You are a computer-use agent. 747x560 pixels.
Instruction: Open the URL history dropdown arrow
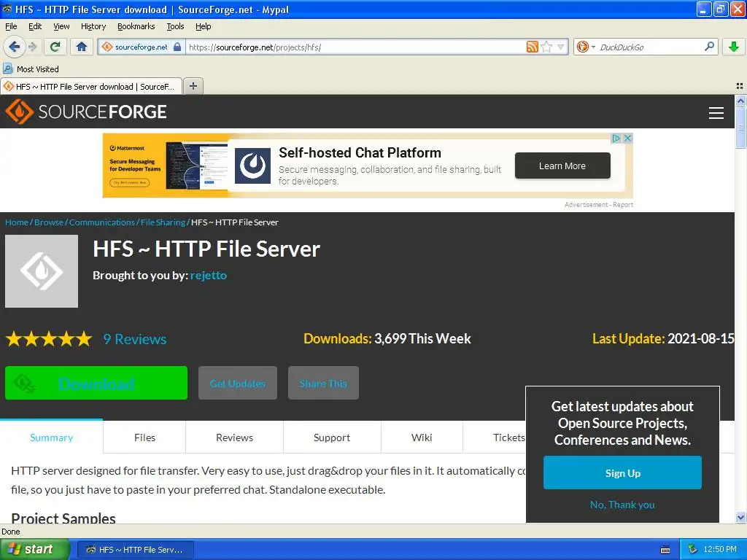pyautogui.click(x=561, y=47)
